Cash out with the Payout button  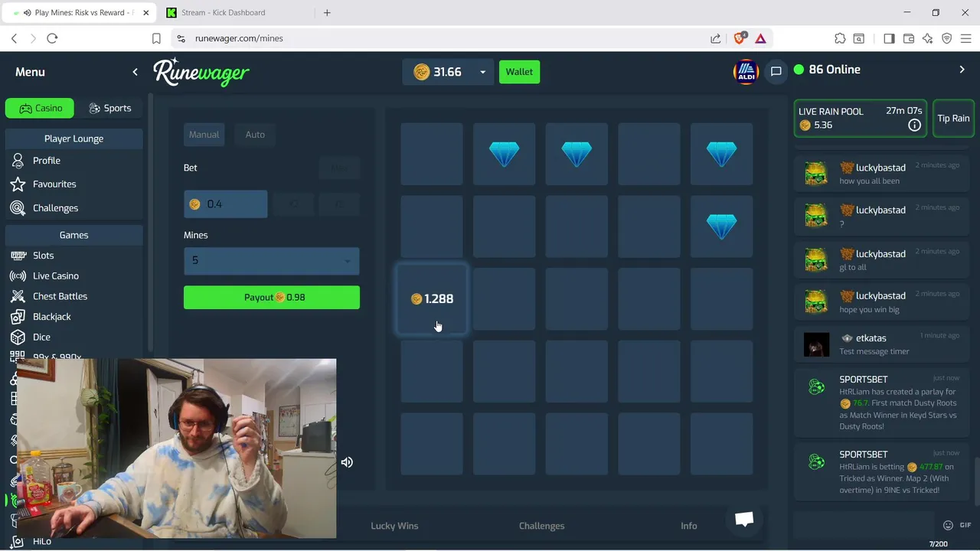272,298
